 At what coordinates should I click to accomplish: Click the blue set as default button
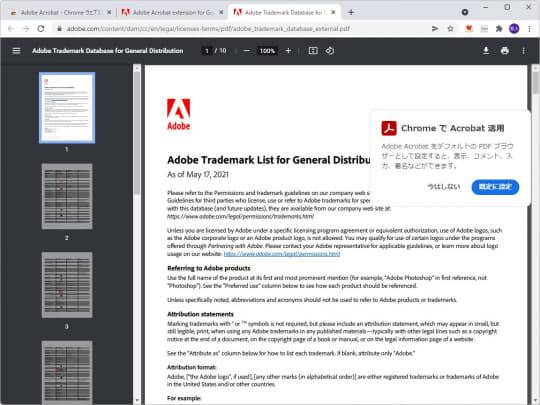[495, 187]
